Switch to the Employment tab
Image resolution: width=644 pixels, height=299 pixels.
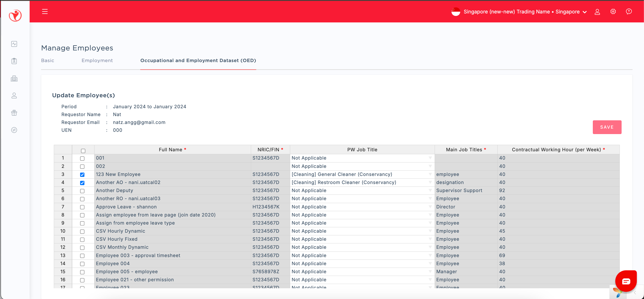click(97, 61)
